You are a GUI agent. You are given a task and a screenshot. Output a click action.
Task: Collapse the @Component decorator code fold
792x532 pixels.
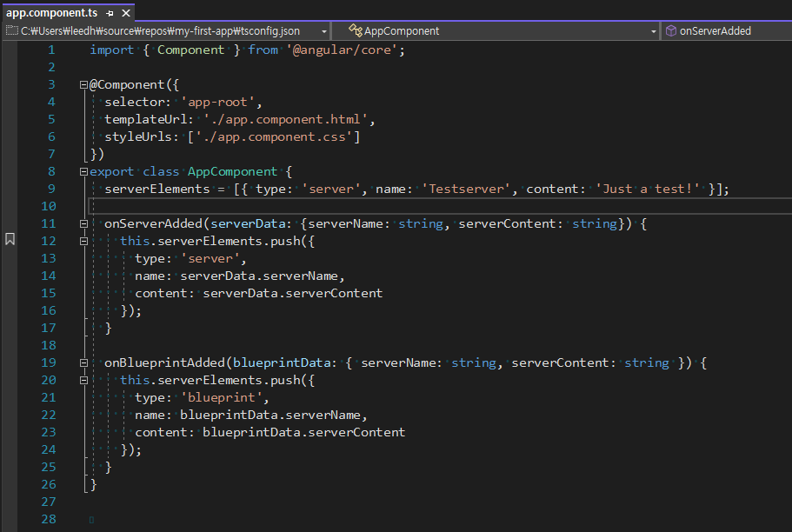pyautogui.click(x=83, y=84)
